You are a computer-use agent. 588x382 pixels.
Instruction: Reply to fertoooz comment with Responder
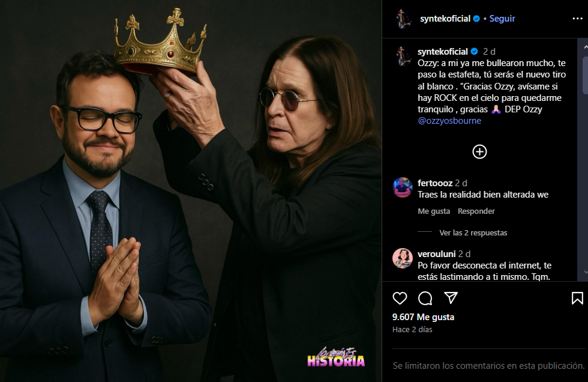click(x=476, y=211)
